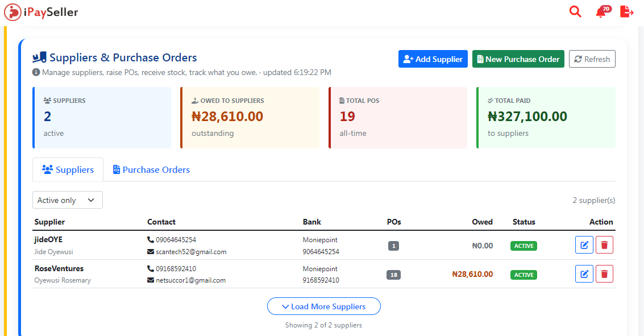This screenshot has width=644, height=336.
Task: Click the Add Supplier button
Action: tap(433, 59)
